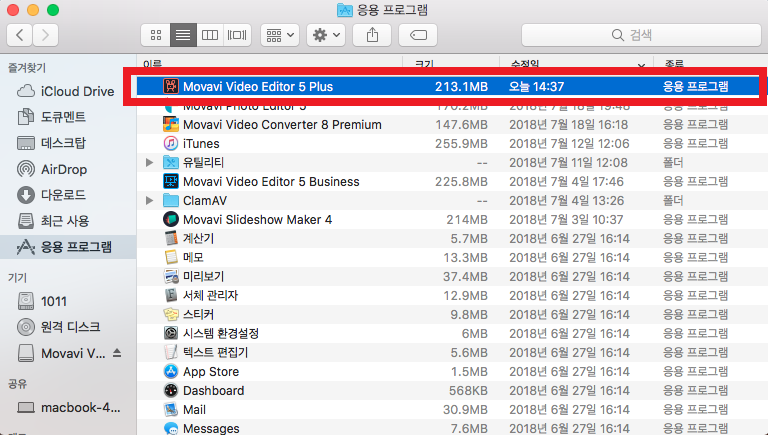Open 도큐멘트 in the sidebar
The height and width of the screenshot is (435, 768).
coord(51,117)
